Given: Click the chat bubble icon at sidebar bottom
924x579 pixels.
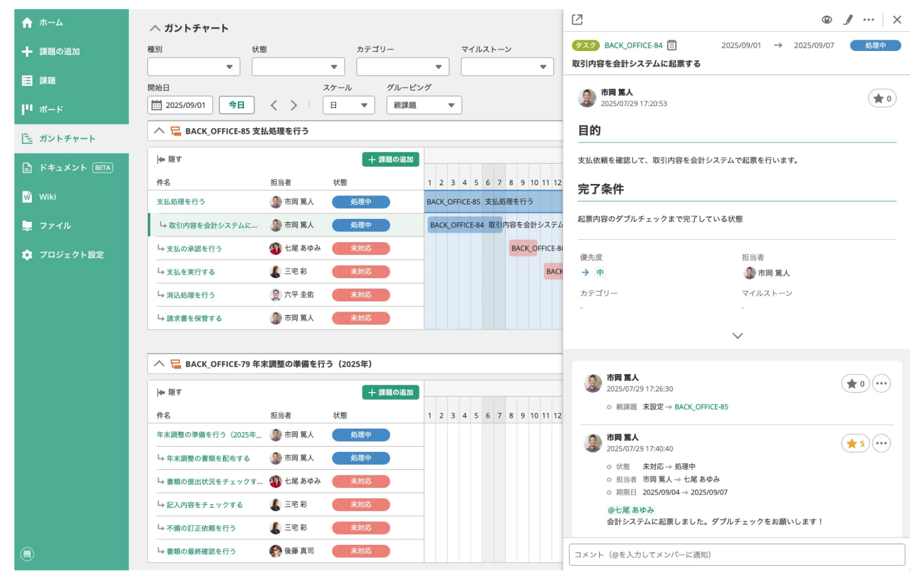Looking at the screenshot, I should 27,554.
